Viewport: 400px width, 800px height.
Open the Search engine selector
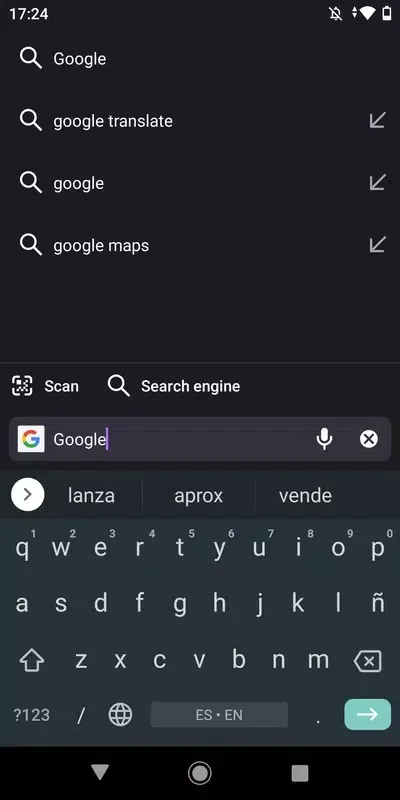pyautogui.click(x=174, y=386)
